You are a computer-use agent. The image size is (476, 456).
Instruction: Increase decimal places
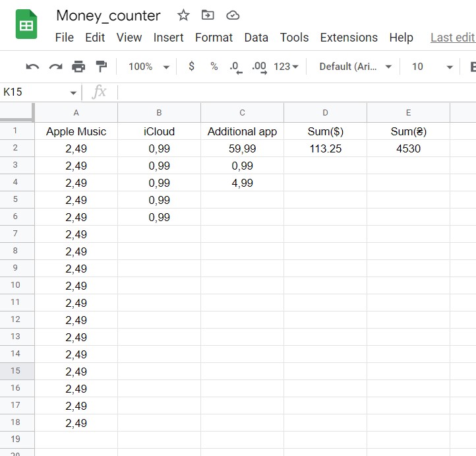(259, 67)
